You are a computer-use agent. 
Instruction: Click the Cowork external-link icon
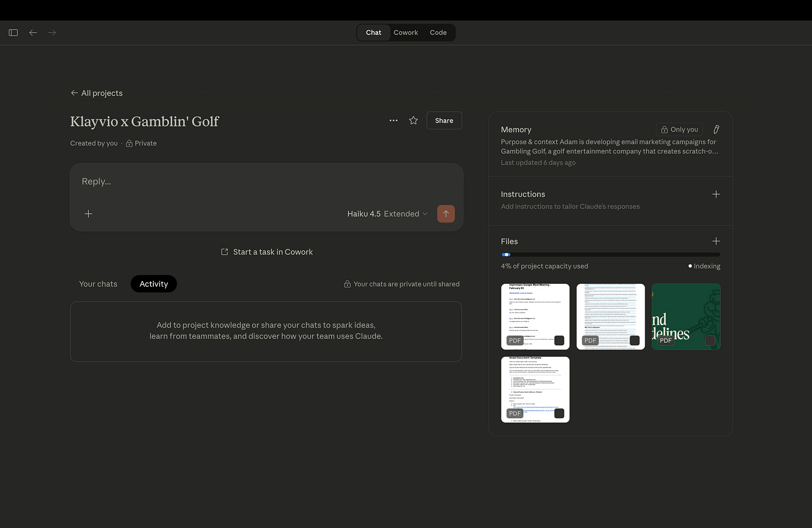pyautogui.click(x=225, y=252)
